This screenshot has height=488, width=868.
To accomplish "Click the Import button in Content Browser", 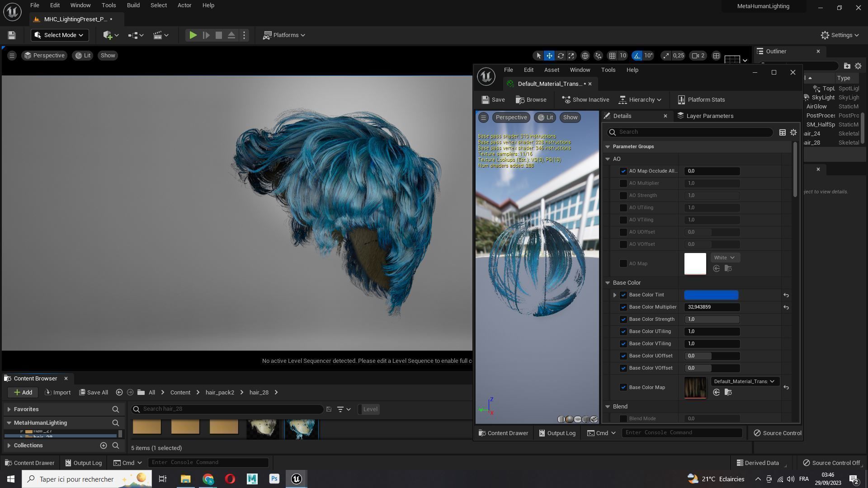I will pyautogui.click(x=57, y=392).
